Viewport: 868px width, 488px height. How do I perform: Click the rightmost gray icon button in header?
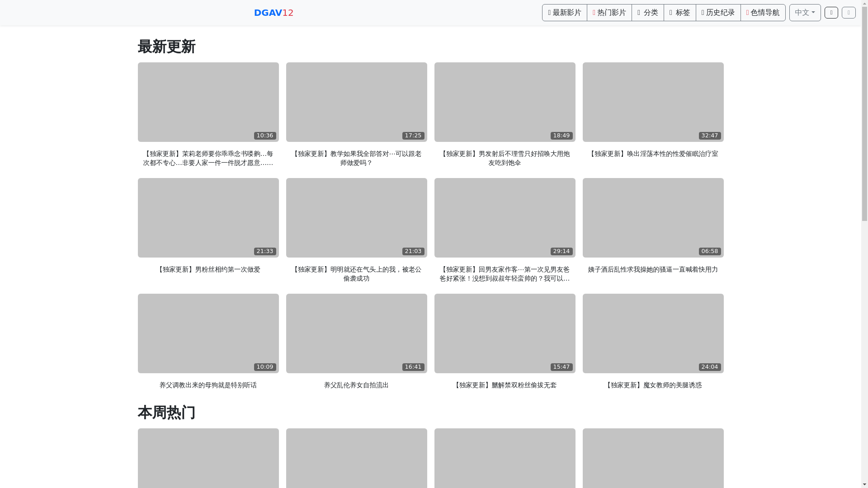(x=849, y=13)
